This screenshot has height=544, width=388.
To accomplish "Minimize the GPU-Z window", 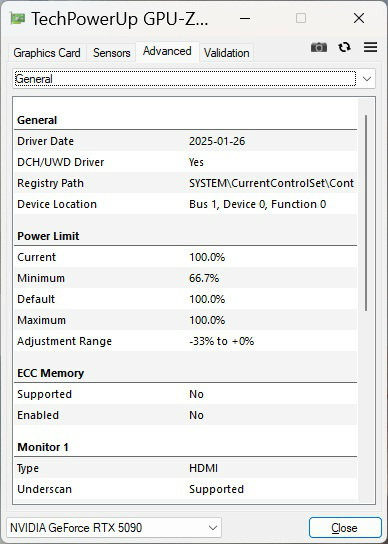I will (x=245, y=18).
